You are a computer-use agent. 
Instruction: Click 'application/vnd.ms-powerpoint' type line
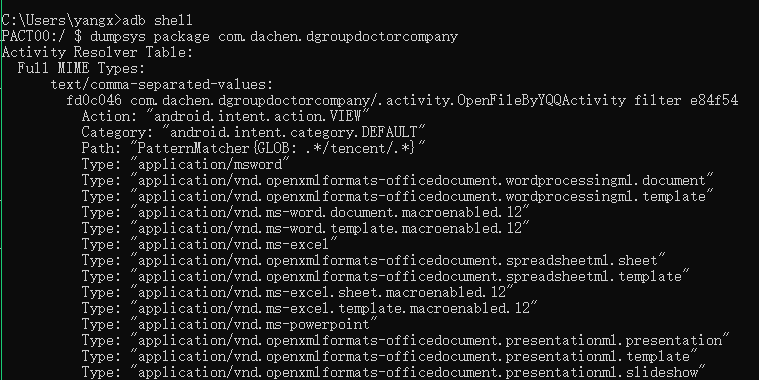coord(229,324)
